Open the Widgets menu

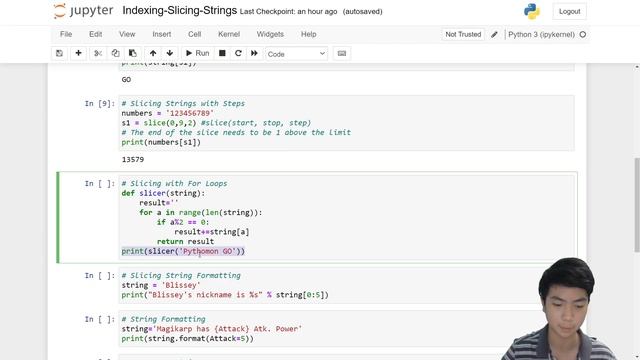point(270,34)
